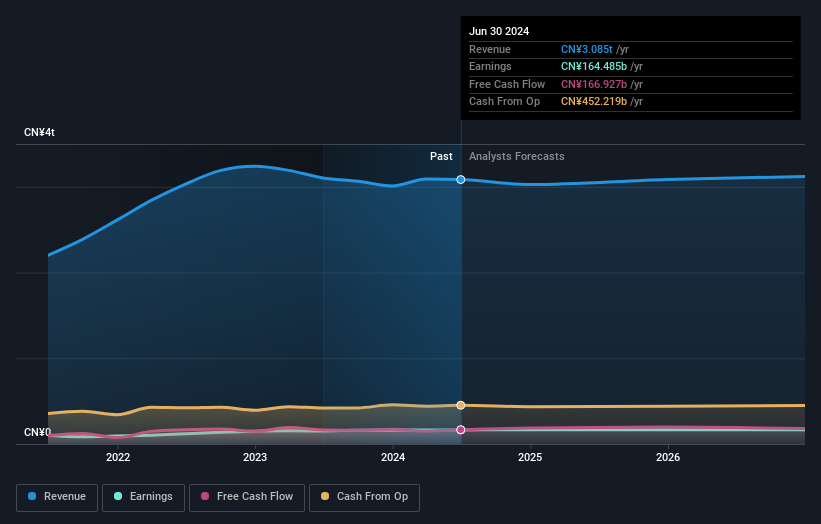Click the CN¥164.485b earnings value
Image resolution: width=821 pixels, height=524 pixels.
(x=594, y=66)
